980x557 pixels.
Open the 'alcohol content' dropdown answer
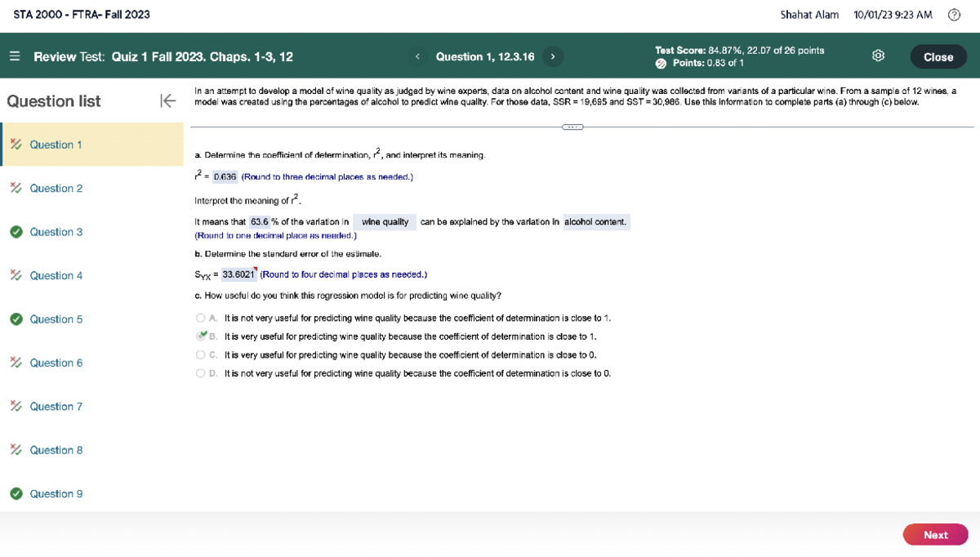pyautogui.click(x=595, y=222)
